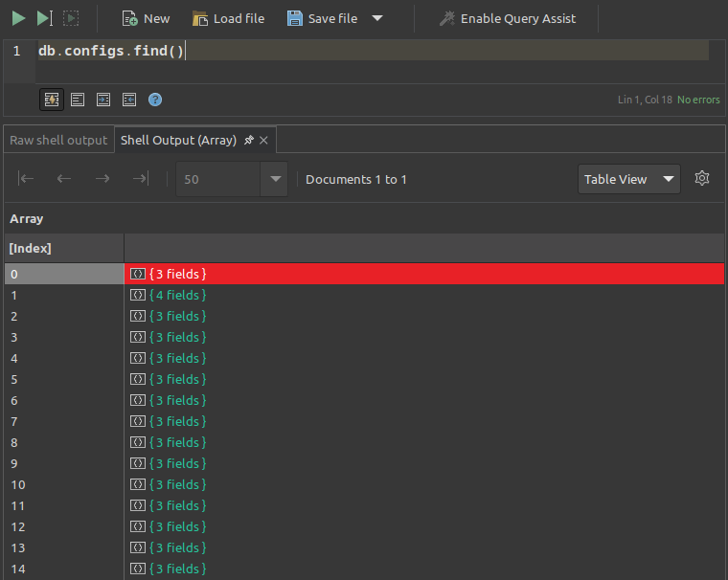Enable Query Assist wand toggle
Image resolution: width=728 pixels, height=580 pixels.
508,18
